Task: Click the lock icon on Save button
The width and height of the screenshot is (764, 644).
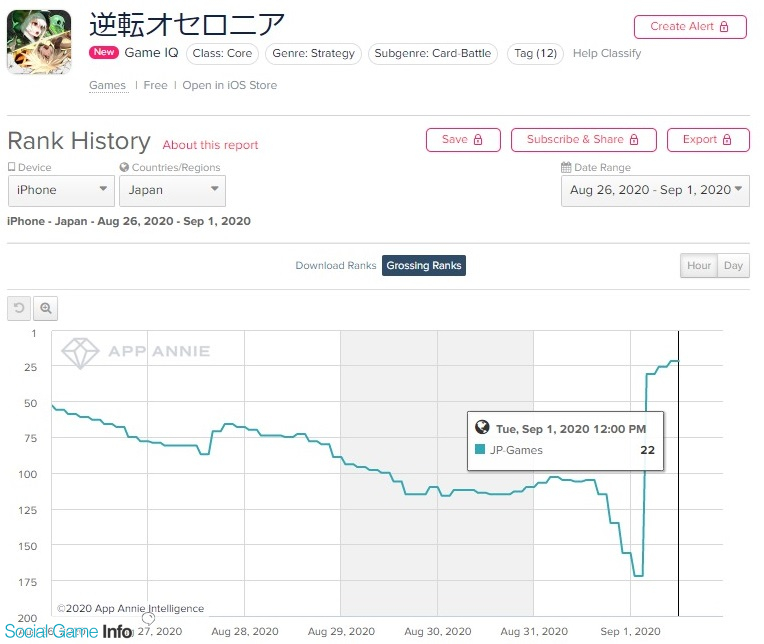Action: click(478, 140)
